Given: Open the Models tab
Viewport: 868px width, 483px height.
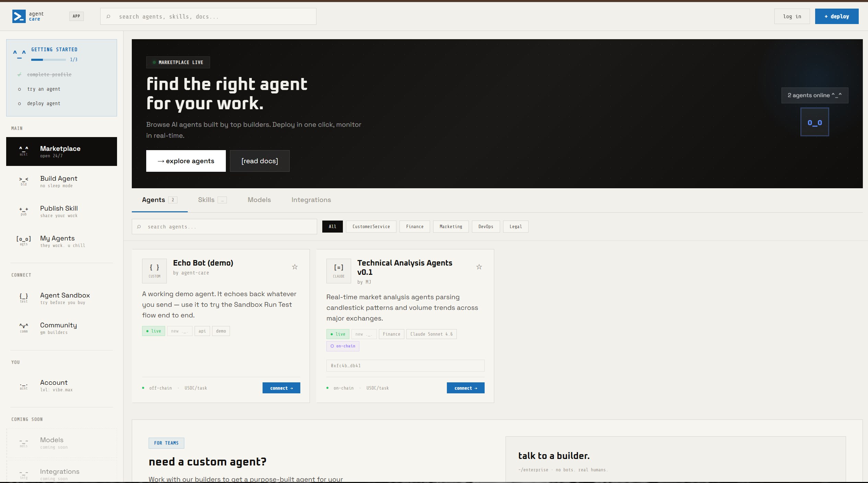Looking at the screenshot, I should click(259, 200).
